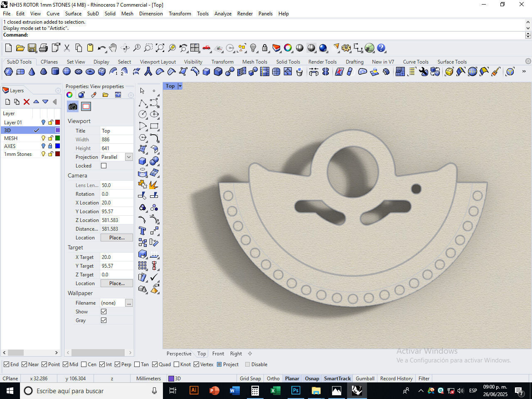532x399 pixels.
Task: Toggle lock icon of AXES layer
Action: pos(50,146)
